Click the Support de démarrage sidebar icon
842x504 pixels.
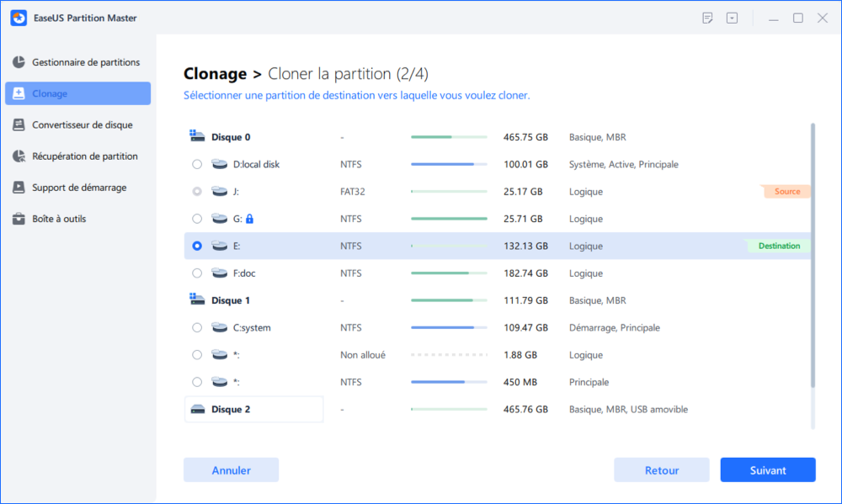coord(19,188)
